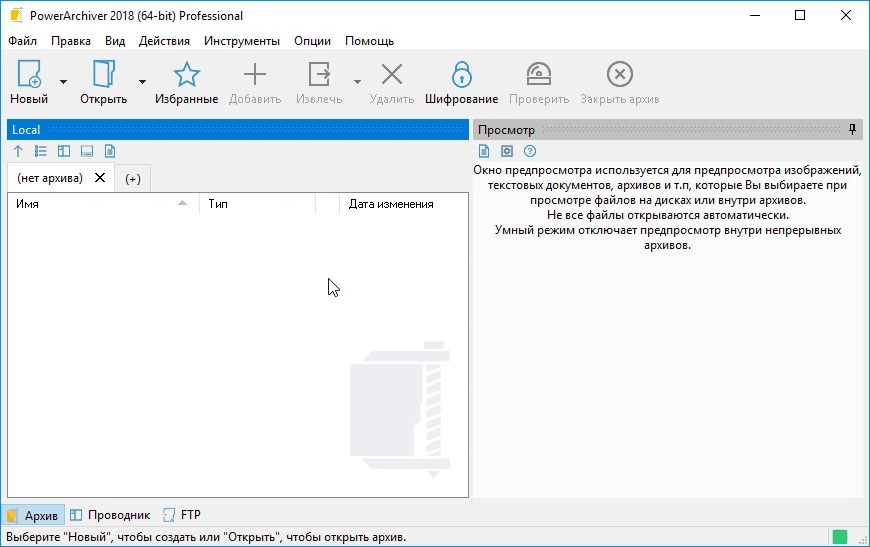The width and height of the screenshot is (870, 547).
Task: Sort by Дата изменения column header
Action: 404,204
